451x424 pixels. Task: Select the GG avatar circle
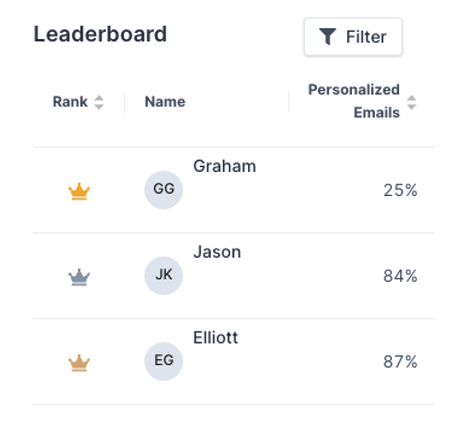(163, 190)
